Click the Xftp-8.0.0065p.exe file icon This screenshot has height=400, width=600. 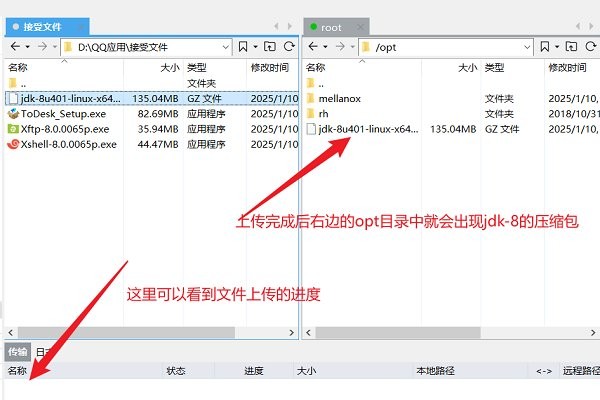tap(13, 129)
